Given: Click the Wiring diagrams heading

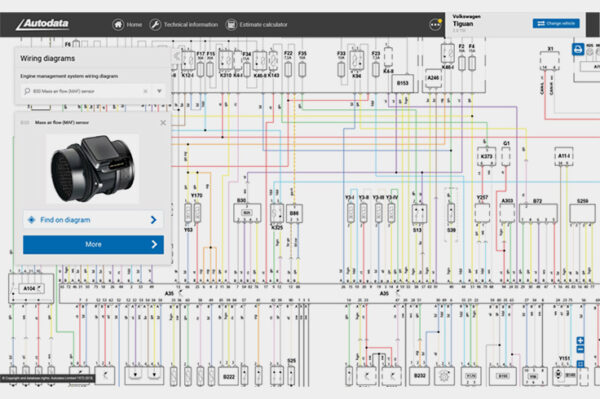Looking at the screenshot, I should (x=47, y=59).
